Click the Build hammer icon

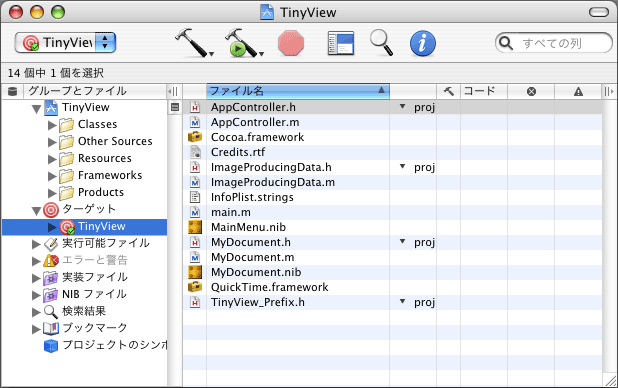193,42
